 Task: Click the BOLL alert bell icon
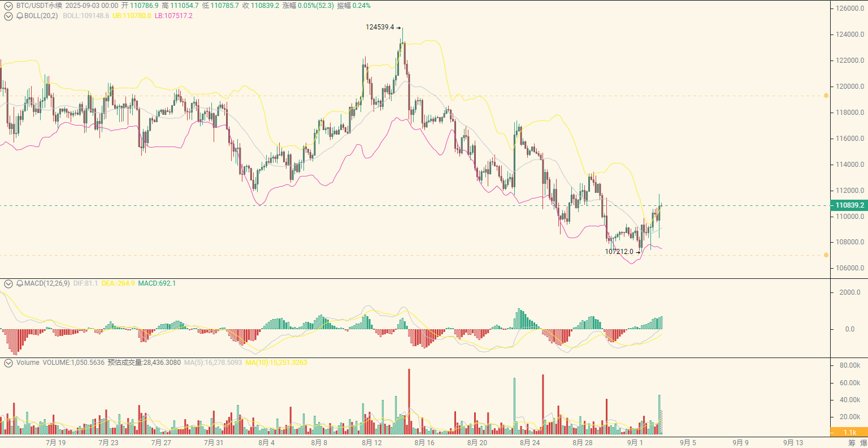tap(20, 16)
